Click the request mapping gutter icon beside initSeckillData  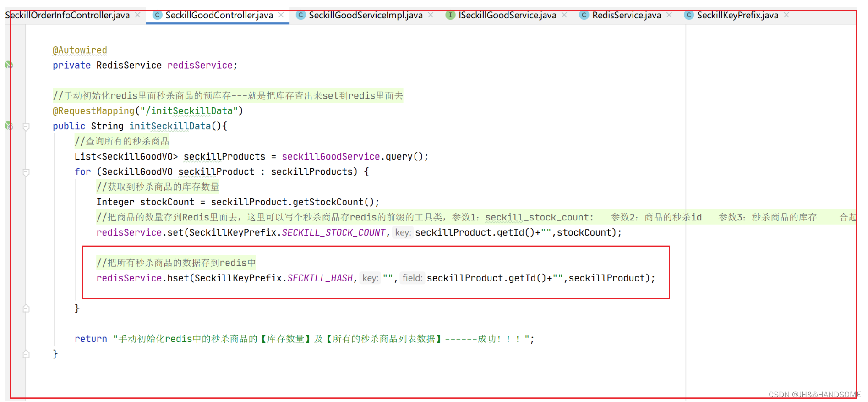(9, 126)
